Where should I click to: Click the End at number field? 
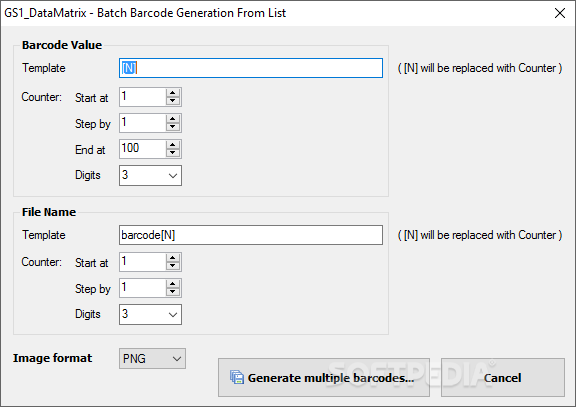[x=143, y=149]
